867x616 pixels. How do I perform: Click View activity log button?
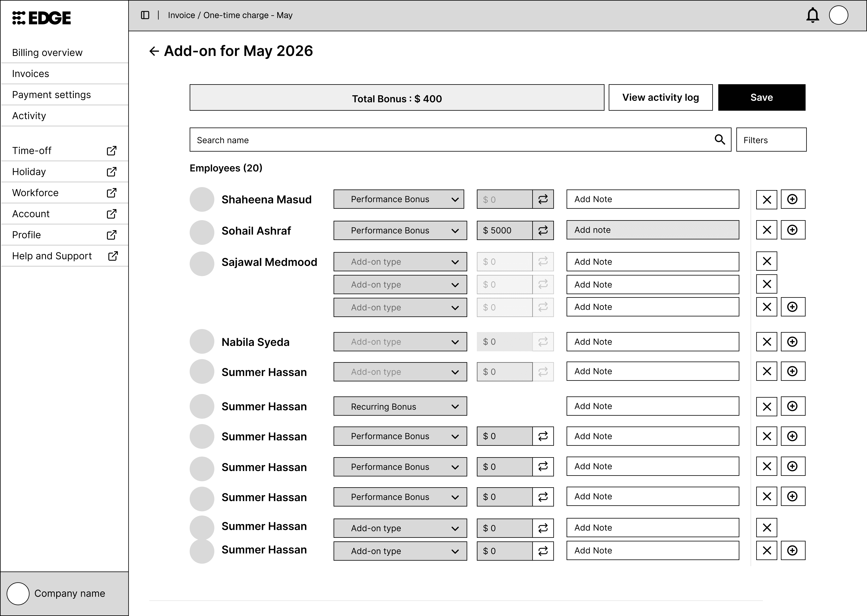[x=660, y=97]
